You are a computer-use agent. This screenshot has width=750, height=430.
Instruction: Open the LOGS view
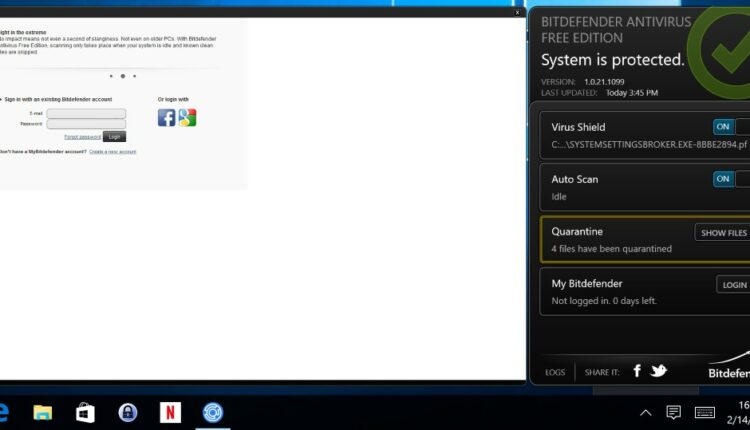(x=555, y=372)
